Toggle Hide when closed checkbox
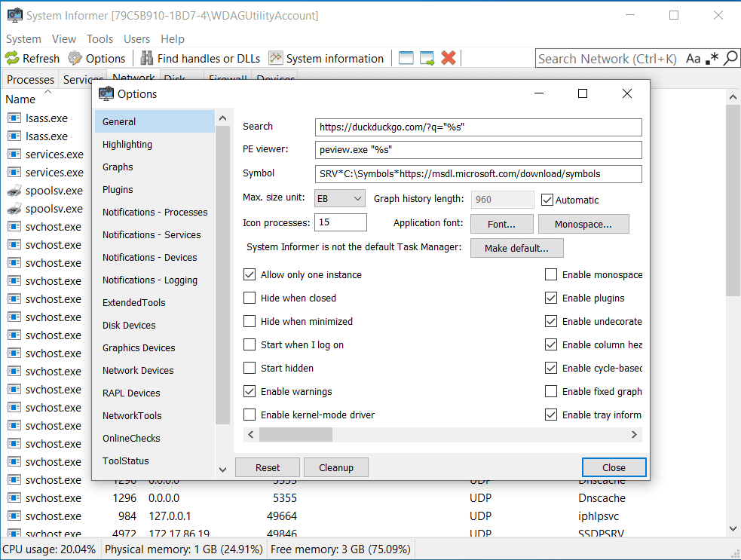741x560 pixels. (x=250, y=298)
